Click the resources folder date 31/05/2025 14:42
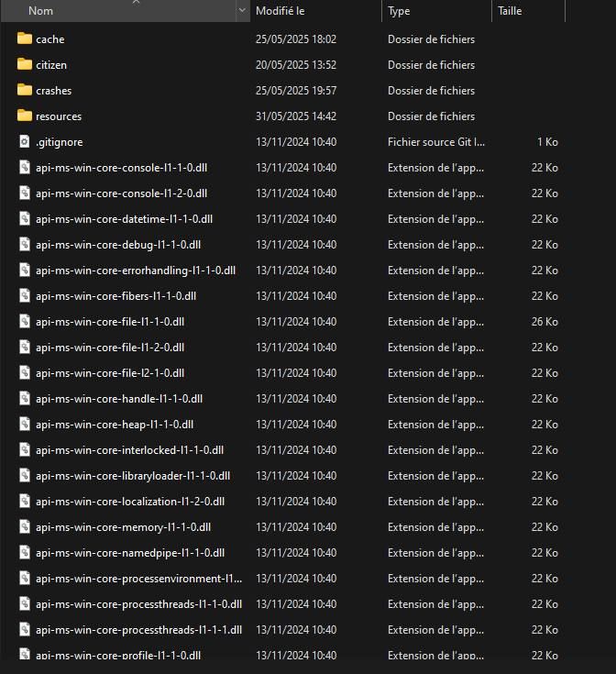This screenshot has height=674, width=616. pos(295,116)
